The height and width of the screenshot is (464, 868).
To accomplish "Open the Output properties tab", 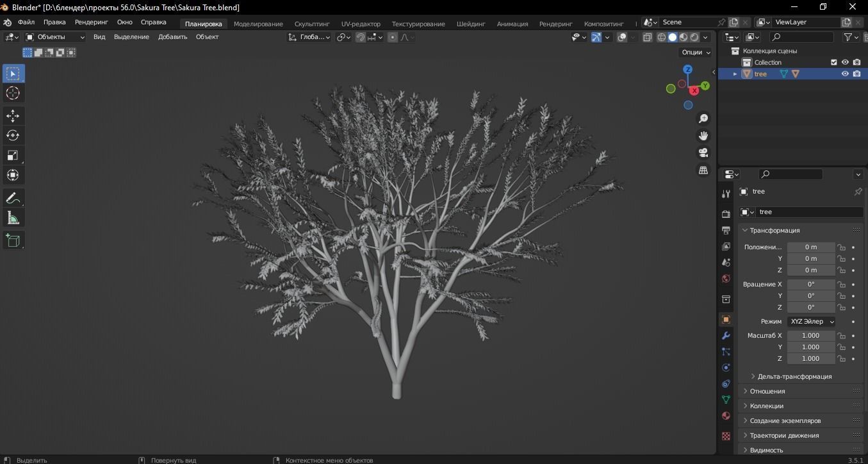I will (726, 230).
